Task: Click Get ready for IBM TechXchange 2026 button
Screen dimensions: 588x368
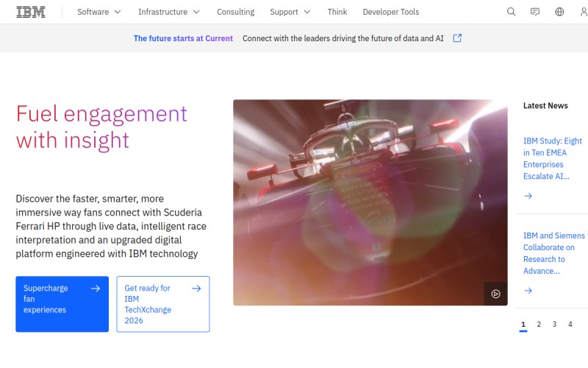Action: click(x=163, y=304)
